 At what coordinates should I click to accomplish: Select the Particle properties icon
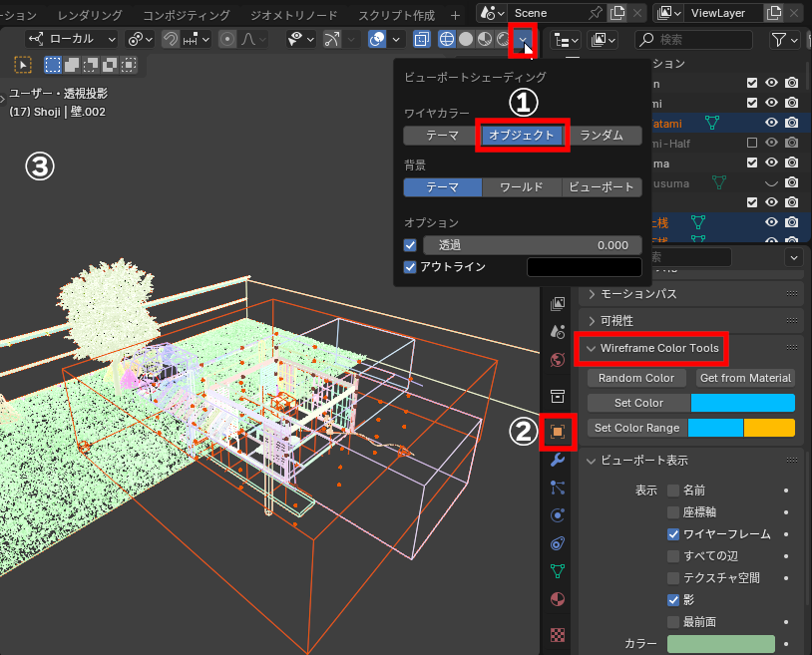coord(557,488)
